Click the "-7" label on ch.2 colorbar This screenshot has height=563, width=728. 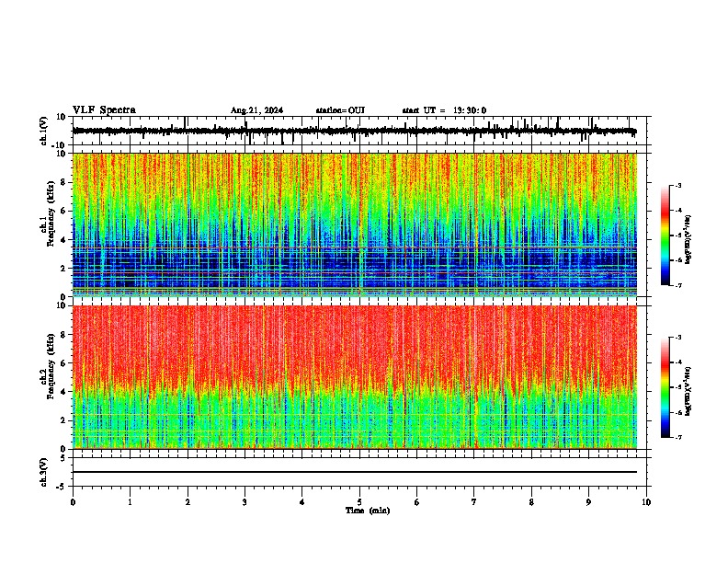coord(678,437)
